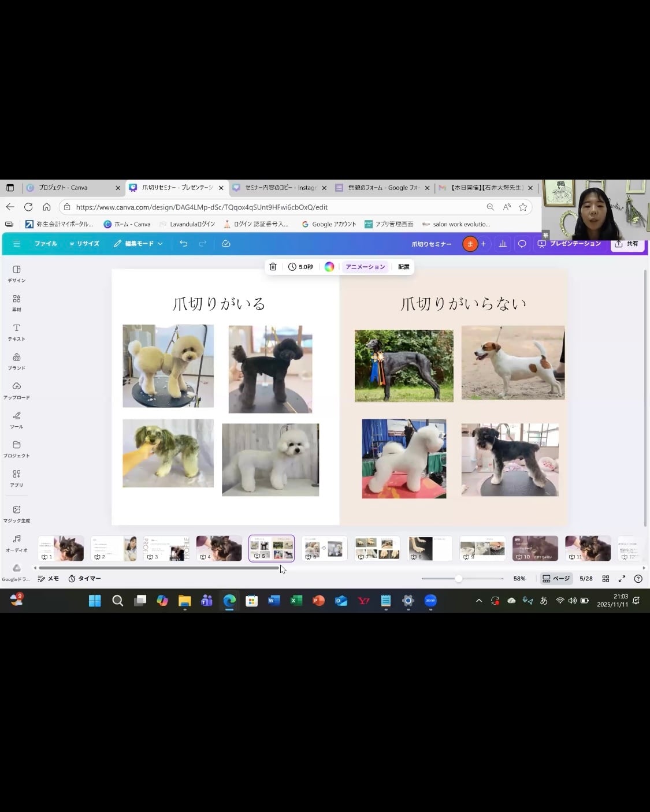Click the プレゼンテーション present button
650x812 pixels.
569,244
